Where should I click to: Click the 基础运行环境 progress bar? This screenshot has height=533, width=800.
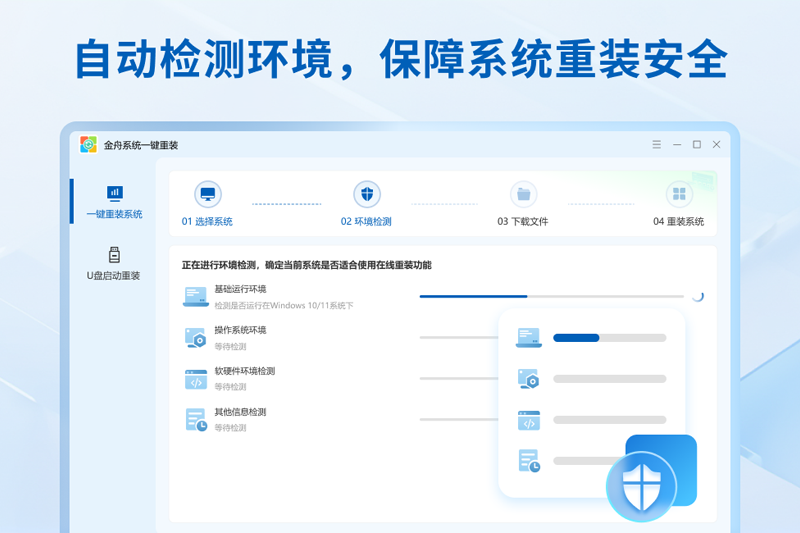click(x=551, y=296)
